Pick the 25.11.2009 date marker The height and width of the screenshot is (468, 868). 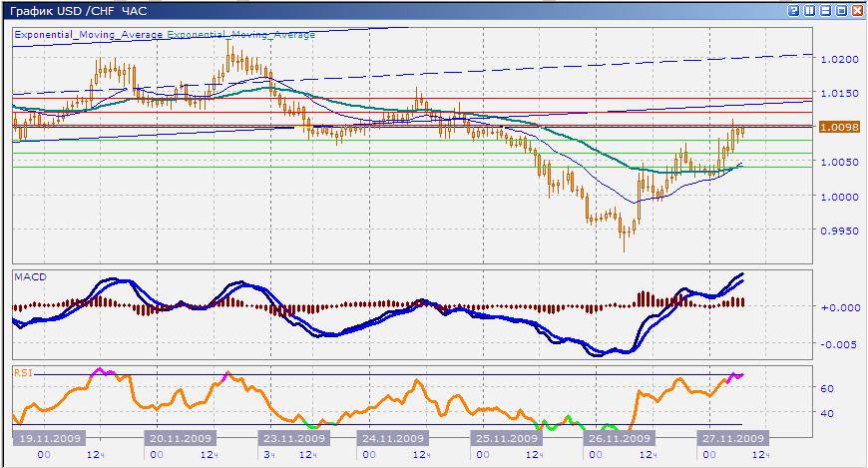pyautogui.click(x=506, y=438)
